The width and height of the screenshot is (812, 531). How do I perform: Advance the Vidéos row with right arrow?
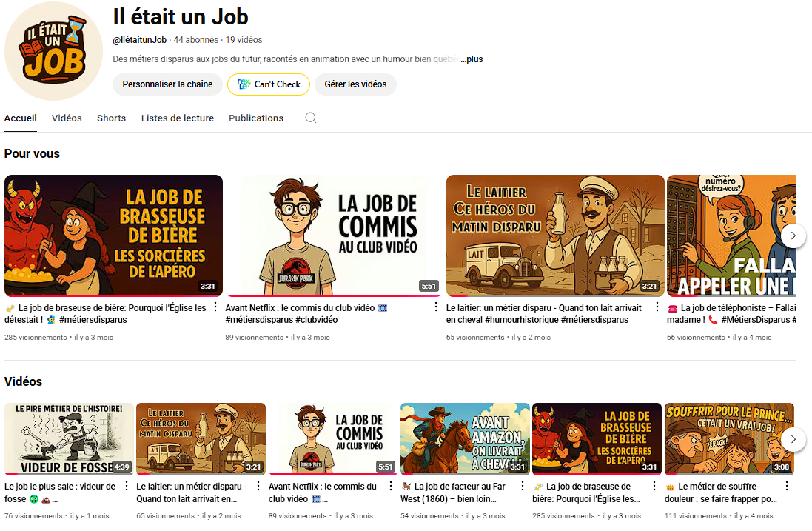pos(793,438)
